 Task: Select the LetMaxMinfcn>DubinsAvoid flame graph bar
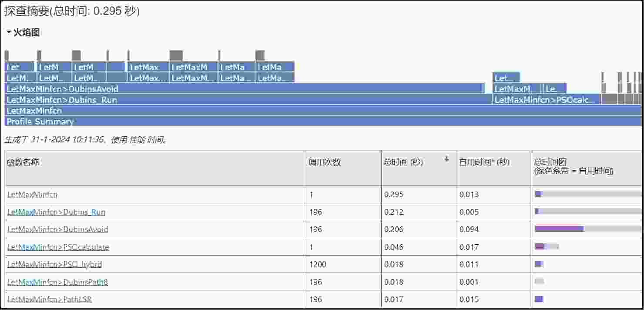click(244, 89)
